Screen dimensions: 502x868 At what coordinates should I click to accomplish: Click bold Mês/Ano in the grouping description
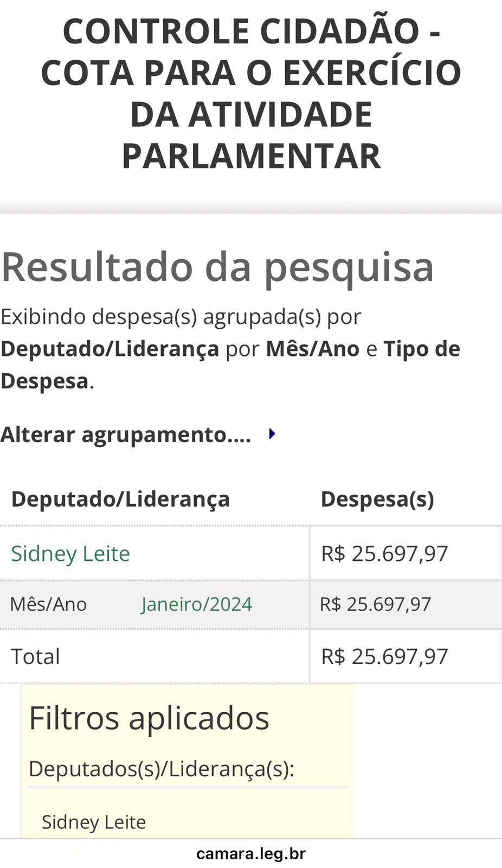[312, 349]
